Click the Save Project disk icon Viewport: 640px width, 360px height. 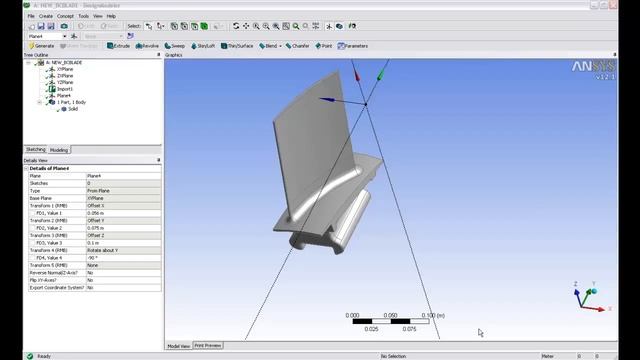(41, 26)
